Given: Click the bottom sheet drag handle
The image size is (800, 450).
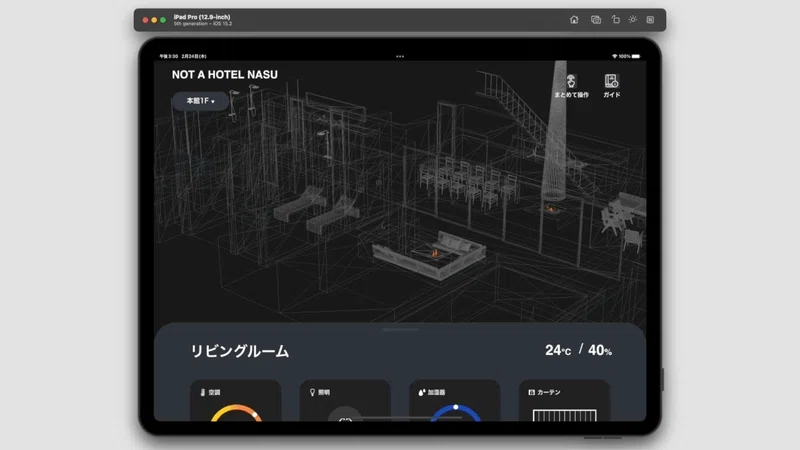Looking at the screenshot, I should pos(400,330).
